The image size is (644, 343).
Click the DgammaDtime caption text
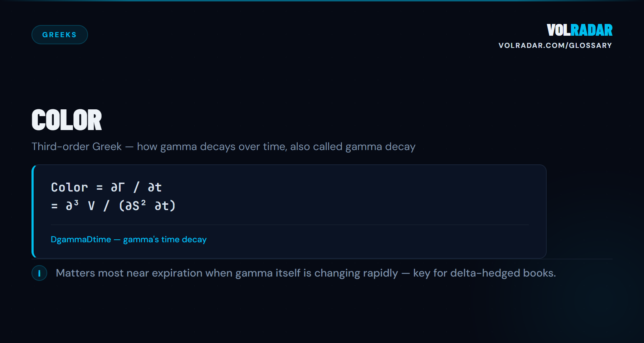tap(81, 239)
